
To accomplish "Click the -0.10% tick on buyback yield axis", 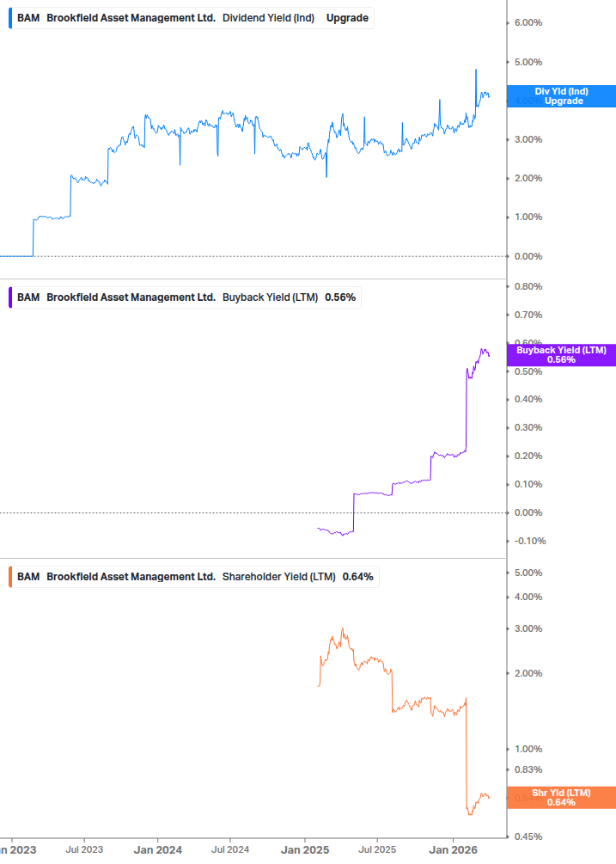I will click(x=530, y=541).
